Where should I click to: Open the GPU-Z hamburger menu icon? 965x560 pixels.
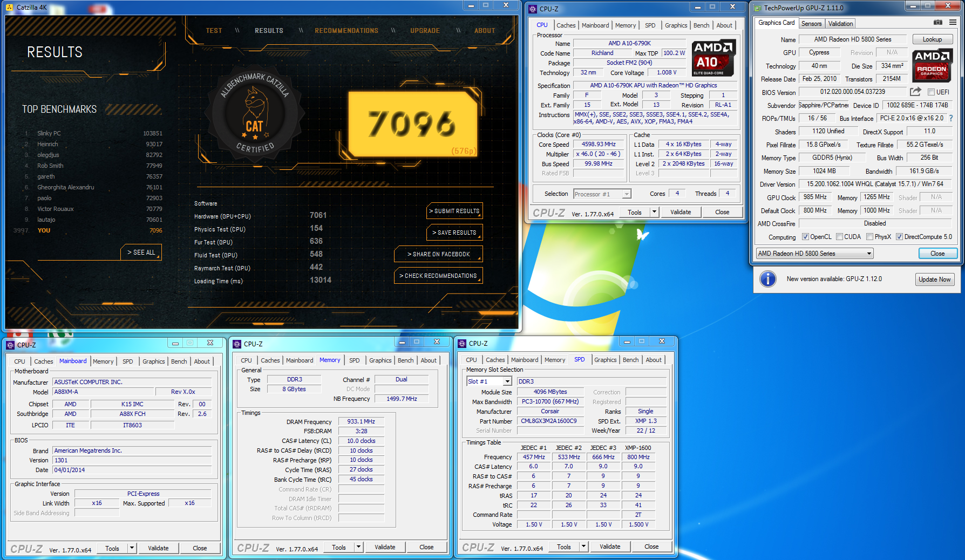(x=953, y=22)
